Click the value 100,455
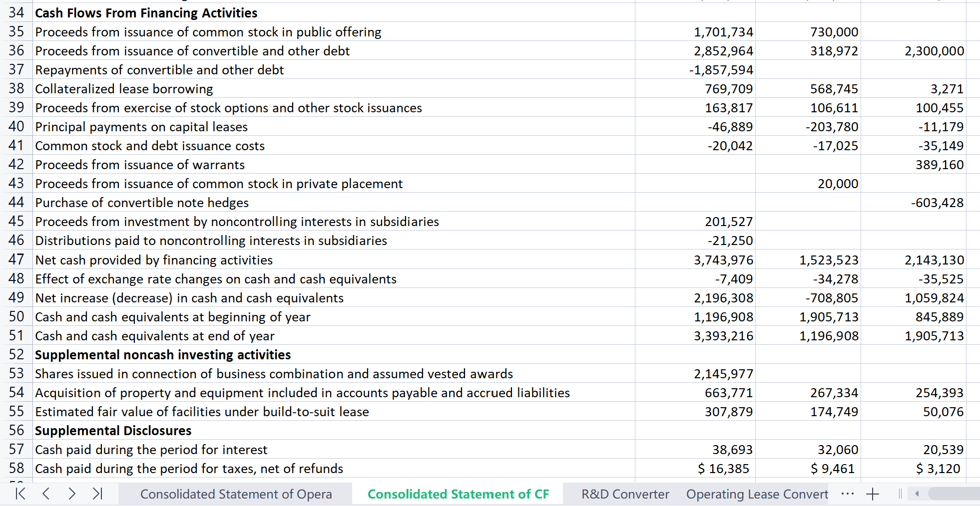Screen dimensions: 980x506 [940, 108]
